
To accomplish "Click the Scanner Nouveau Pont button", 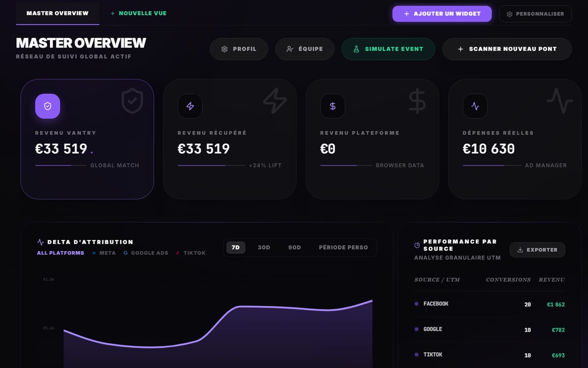I will [507, 49].
